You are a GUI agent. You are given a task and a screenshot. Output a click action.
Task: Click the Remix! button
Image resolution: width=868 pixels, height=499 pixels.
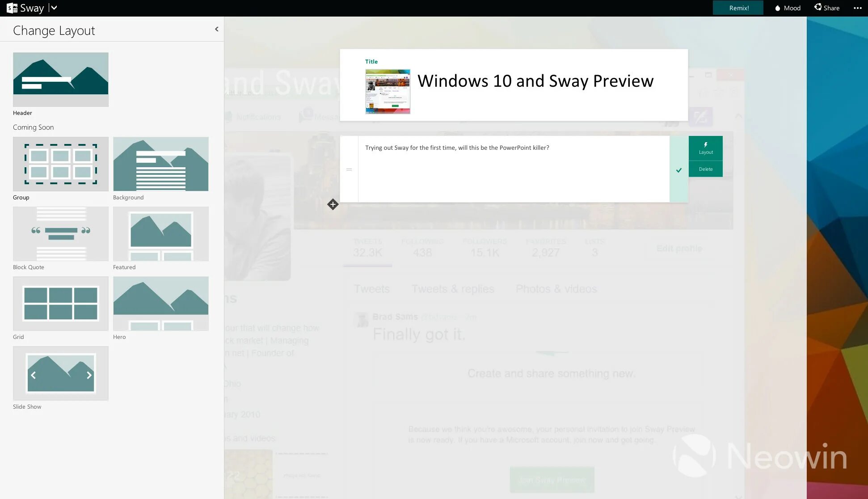[738, 8]
